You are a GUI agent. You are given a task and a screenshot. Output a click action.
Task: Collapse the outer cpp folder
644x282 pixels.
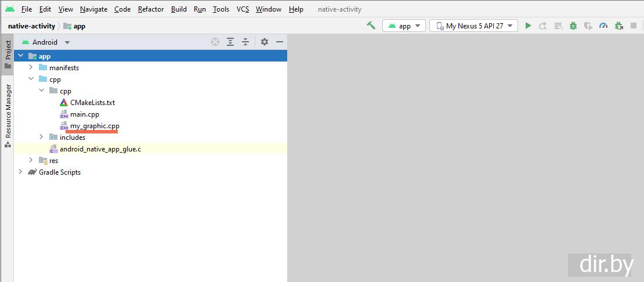click(x=31, y=79)
